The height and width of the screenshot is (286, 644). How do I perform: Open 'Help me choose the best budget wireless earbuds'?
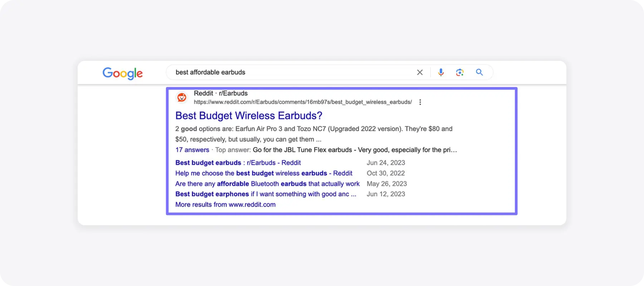point(264,173)
